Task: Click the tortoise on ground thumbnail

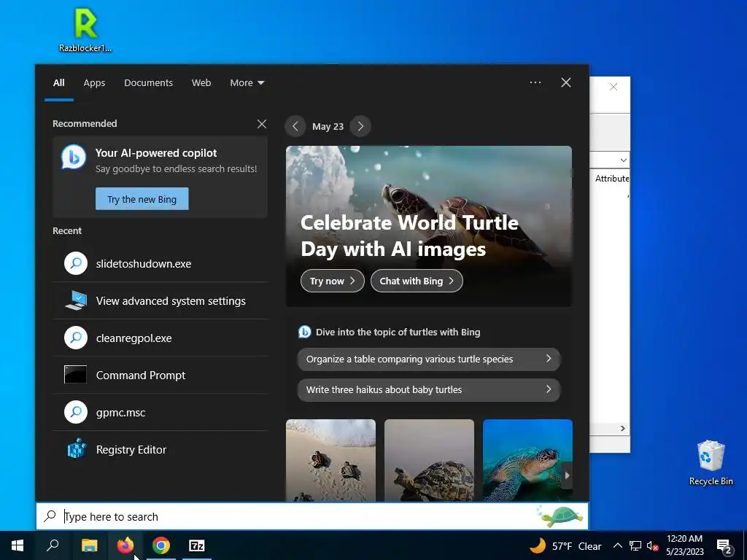Action: click(x=429, y=460)
